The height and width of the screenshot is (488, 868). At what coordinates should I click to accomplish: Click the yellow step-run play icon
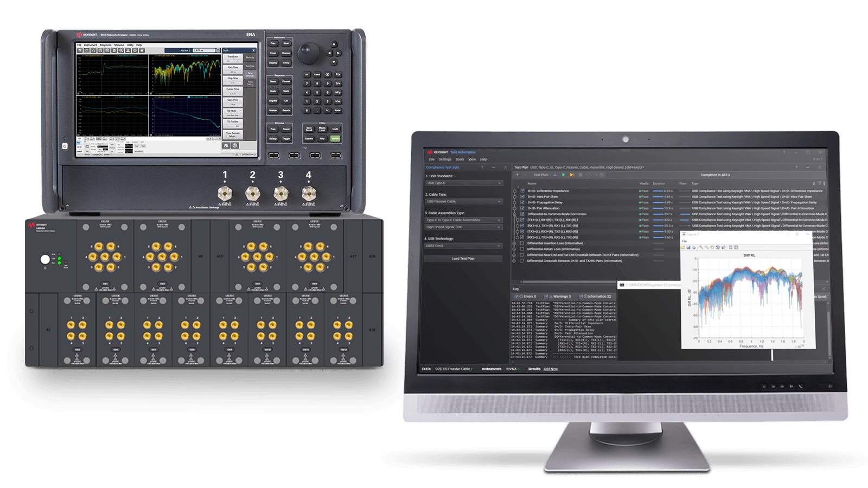click(x=572, y=175)
